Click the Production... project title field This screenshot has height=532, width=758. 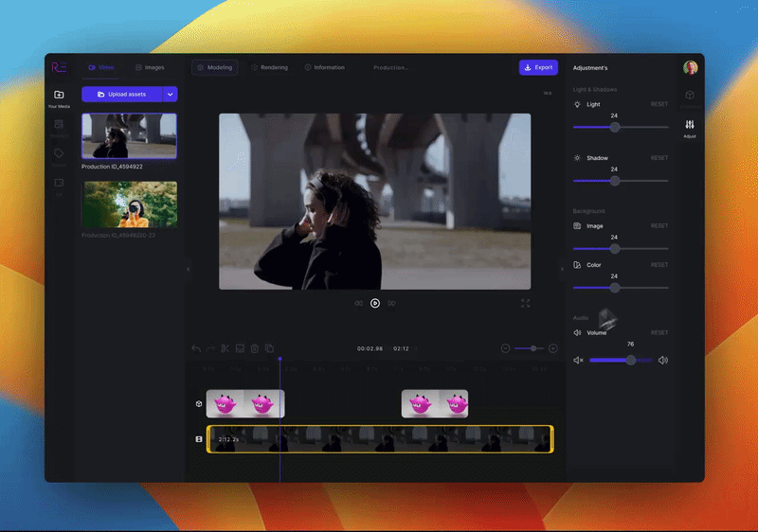[390, 67]
